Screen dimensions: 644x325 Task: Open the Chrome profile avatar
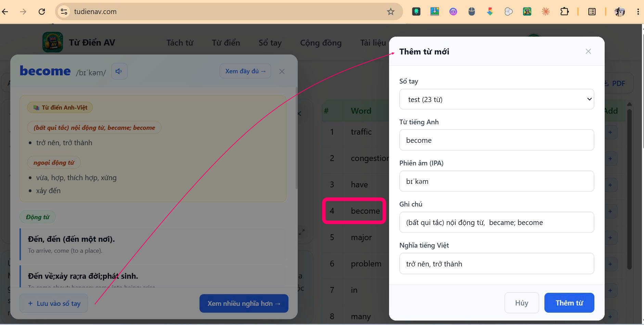[619, 12]
